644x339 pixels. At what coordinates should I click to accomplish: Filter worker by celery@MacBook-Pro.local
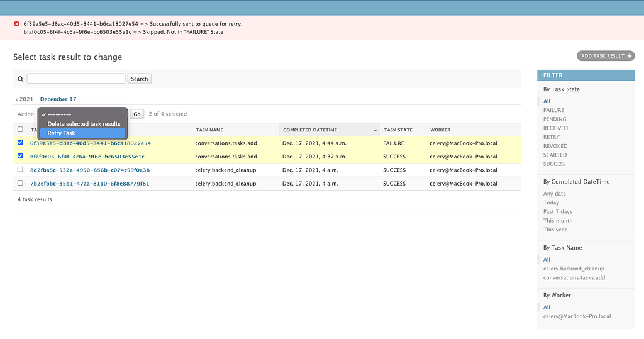point(577,316)
